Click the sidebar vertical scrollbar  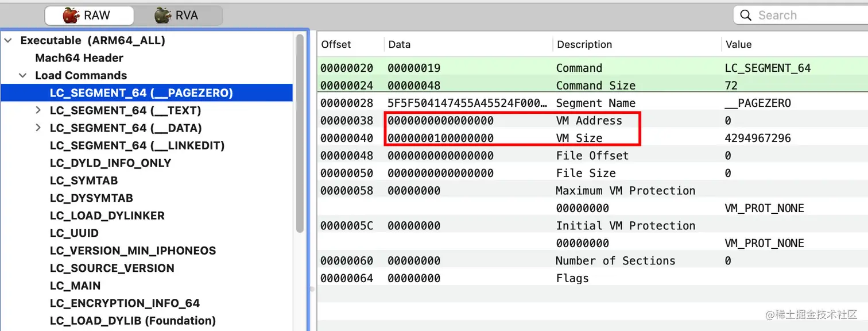[300, 133]
